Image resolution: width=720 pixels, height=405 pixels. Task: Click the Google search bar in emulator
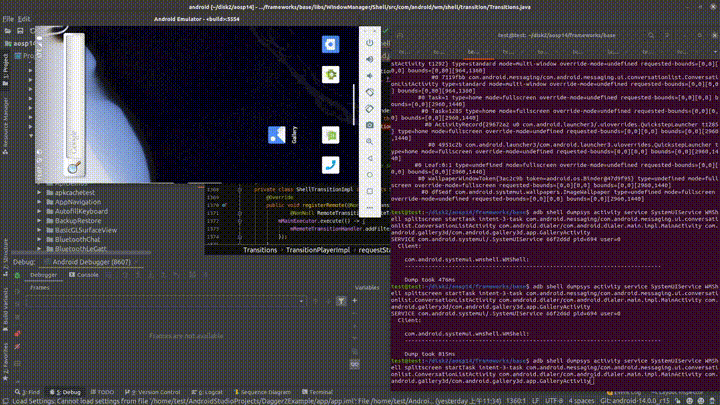[x=74, y=104]
